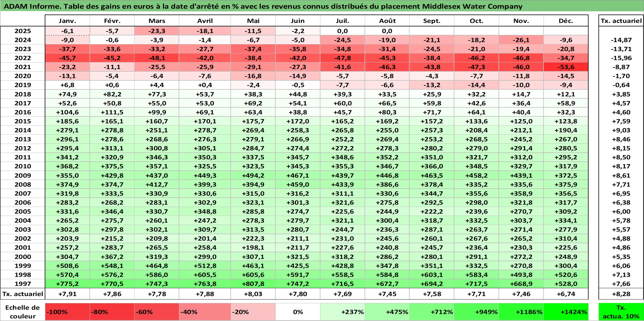Click the Juin column header
Screen dimensions: 644x321
click(x=298, y=21)
